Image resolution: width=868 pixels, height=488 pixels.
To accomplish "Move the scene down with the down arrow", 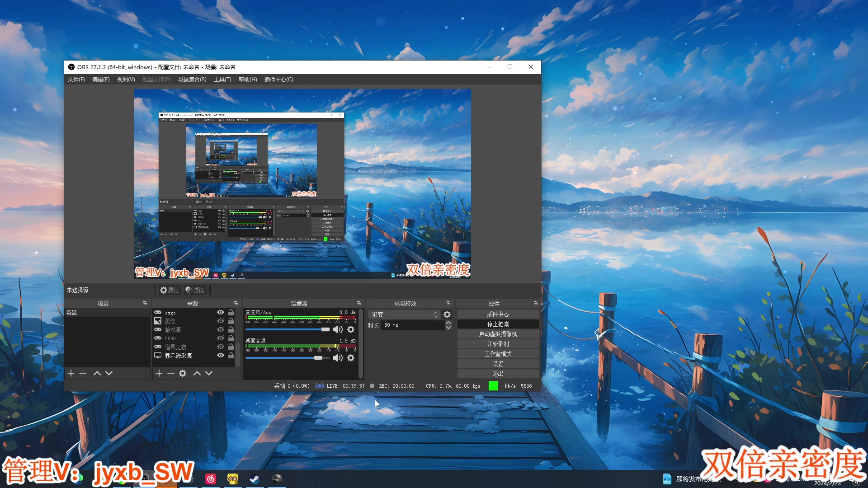I will [x=109, y=373].
